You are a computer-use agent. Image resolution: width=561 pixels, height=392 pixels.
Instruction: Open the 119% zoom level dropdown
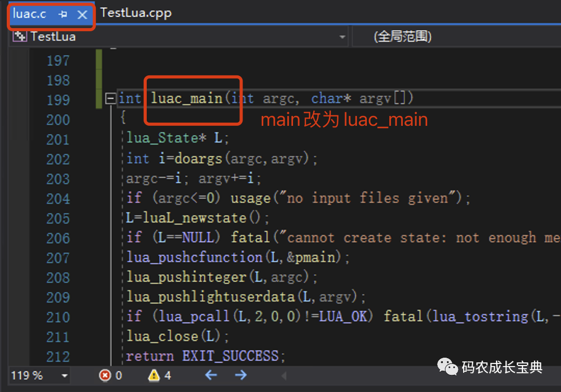click(x=65, y=375)
